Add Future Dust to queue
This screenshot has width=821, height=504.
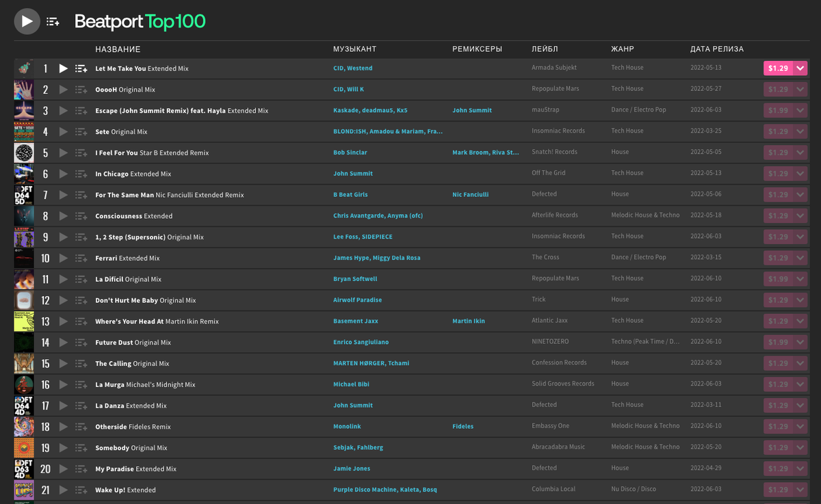click(81, 343)
